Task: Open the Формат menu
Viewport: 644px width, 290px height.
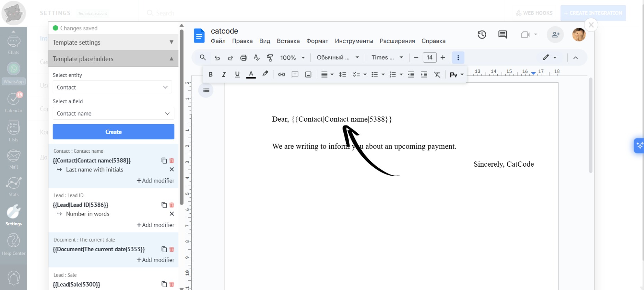Action: (x=317, y=41)
